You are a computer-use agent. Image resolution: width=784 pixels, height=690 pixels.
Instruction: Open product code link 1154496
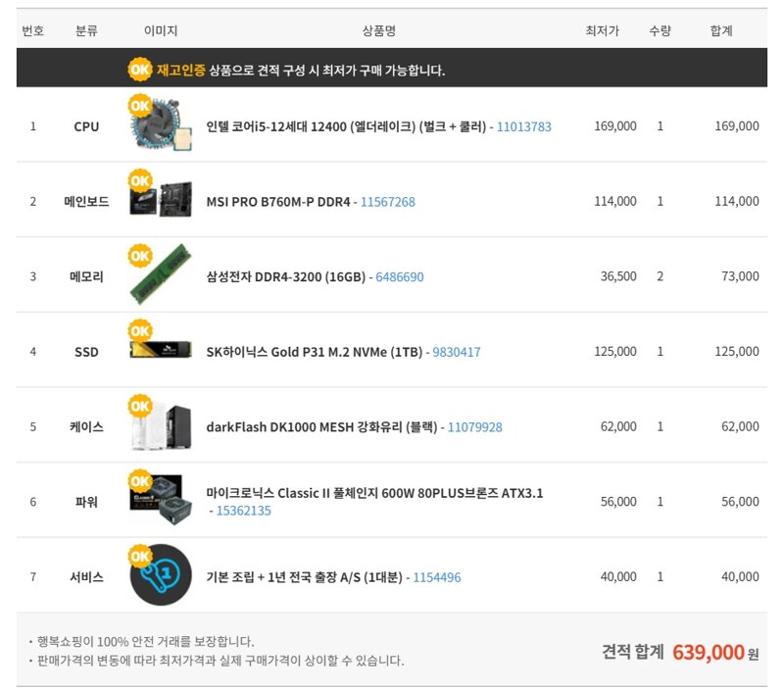(437, 577)
